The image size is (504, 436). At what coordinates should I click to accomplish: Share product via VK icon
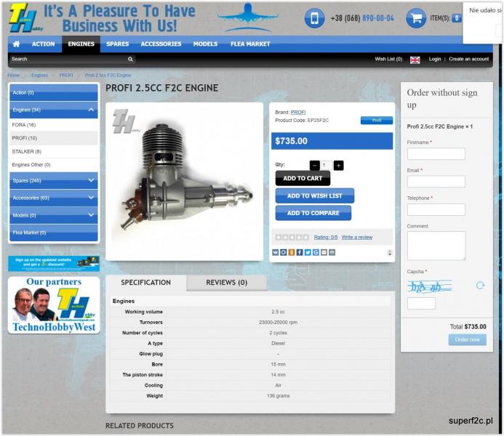[x=276, y=252]
